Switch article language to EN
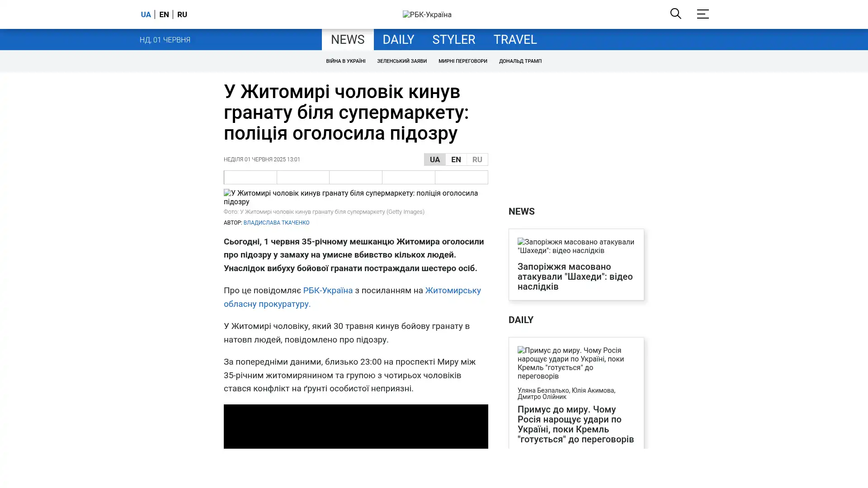Image resolution: width=868 pixels, height=488 pixels. tap(456, 160)
